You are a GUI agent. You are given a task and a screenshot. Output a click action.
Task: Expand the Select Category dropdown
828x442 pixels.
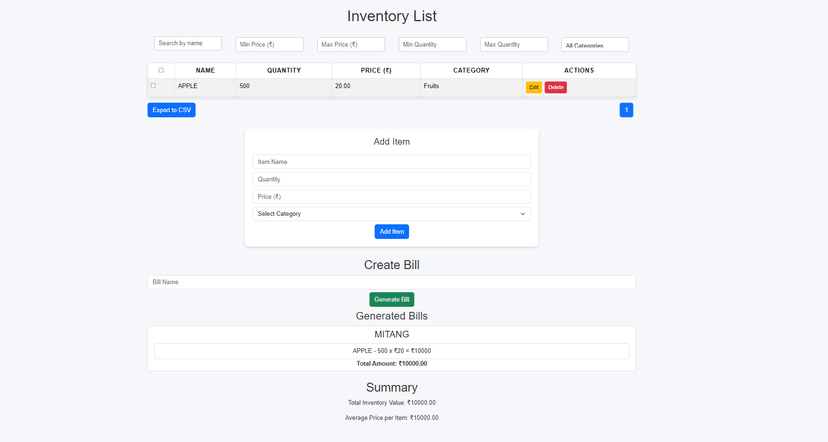[x=391, y=213]
